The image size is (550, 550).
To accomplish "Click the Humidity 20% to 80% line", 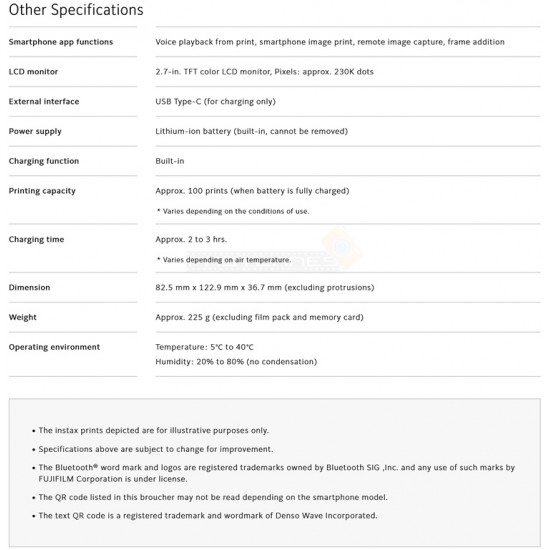I will pos(236,362).
